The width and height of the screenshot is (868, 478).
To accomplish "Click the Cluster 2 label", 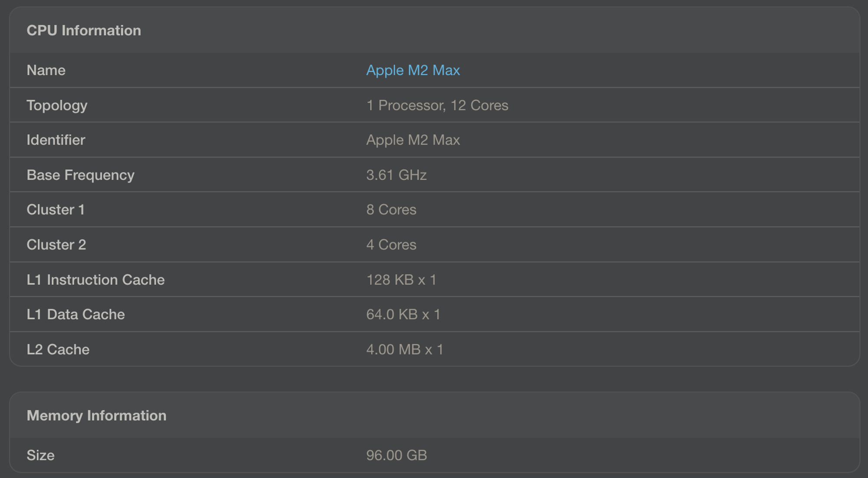I will pos(56,245).
